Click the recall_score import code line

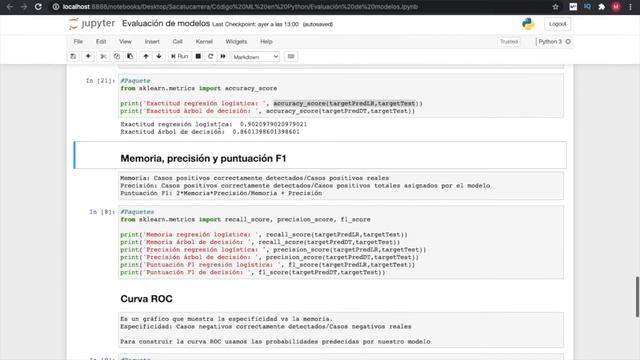pos(245,220)
